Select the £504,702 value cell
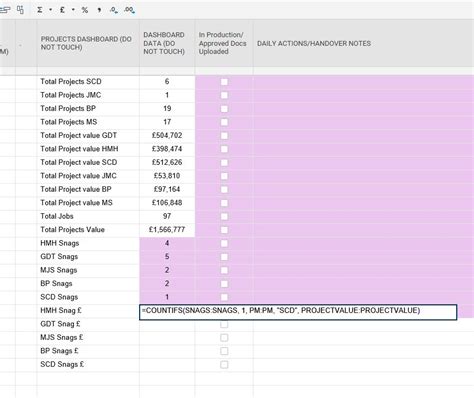Image resolution: width=474 pixels, height=398 pixels. 167,136
